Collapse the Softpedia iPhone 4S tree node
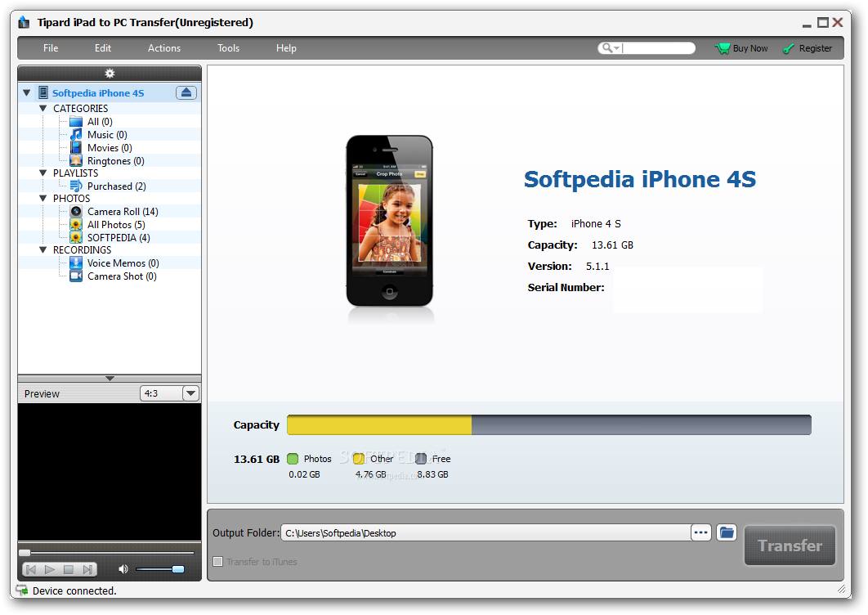Screen dimensions: 868x615 click(27, 92)
